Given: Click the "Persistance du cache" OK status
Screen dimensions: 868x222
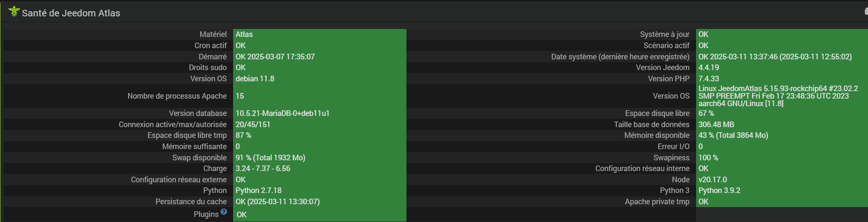Looking at the screenshot, I should pyautogui.click(x=277, y=201).
